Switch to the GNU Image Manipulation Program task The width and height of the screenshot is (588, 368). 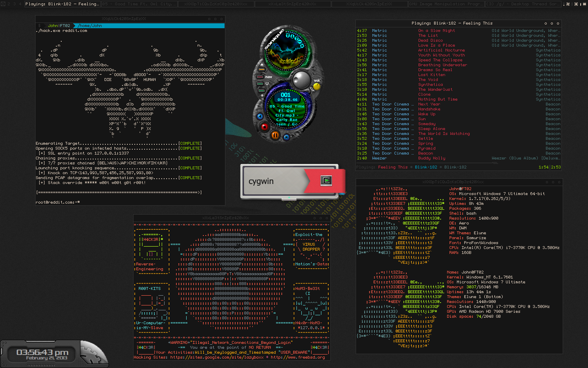pos(446,4)
